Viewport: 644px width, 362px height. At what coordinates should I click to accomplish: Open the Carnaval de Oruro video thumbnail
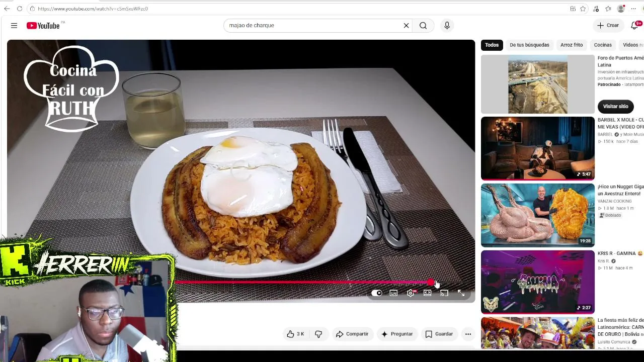point(538,333)
